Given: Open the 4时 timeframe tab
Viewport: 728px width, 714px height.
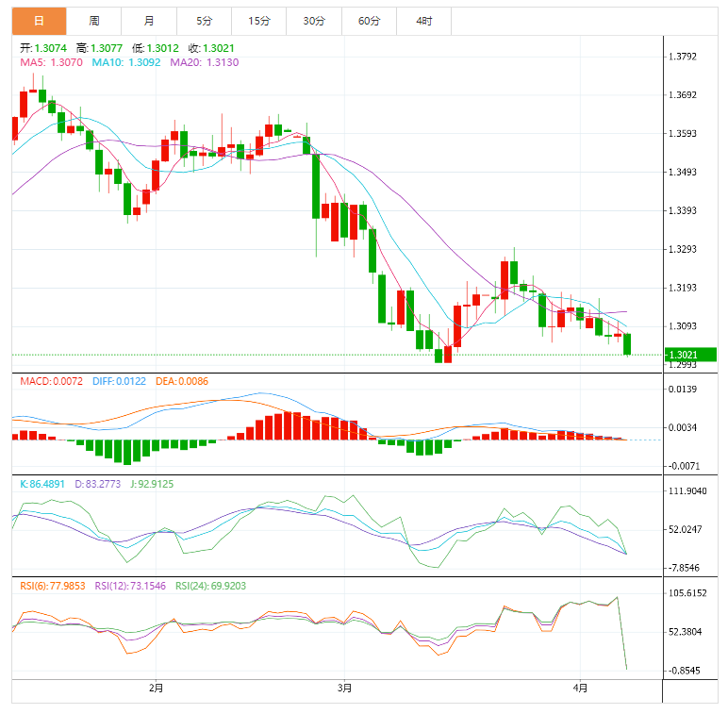Looking at the screenshot, I should pos(424,21).
